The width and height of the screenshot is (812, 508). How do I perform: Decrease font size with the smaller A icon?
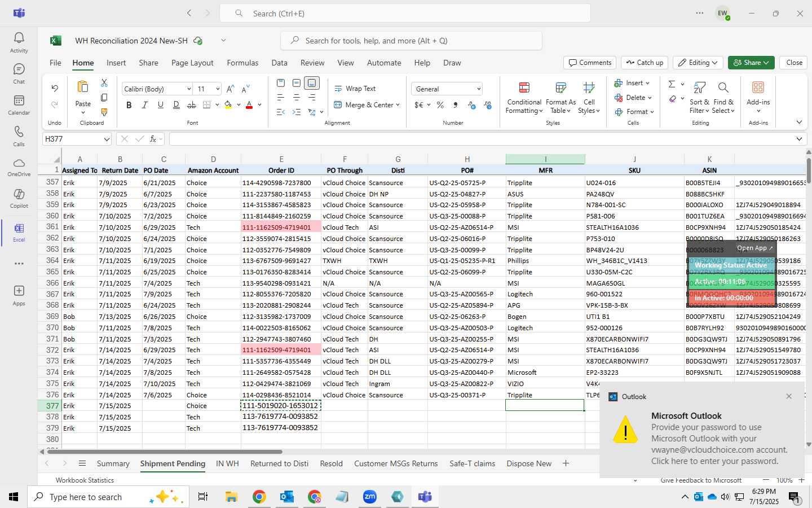tap(245, 89)
